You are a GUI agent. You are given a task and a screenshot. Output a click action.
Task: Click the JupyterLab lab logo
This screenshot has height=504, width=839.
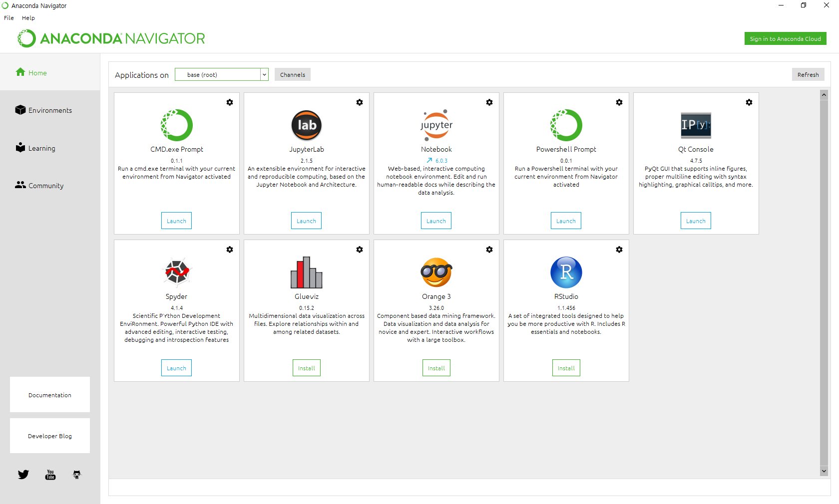pyautogui.click(x=307, y=125)
